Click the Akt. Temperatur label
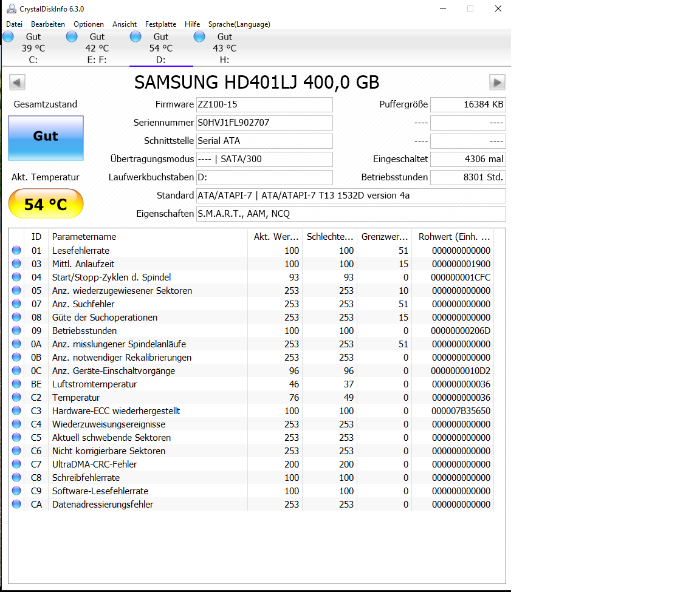Viewport: 700px width, 592px height. pos(46,177)
